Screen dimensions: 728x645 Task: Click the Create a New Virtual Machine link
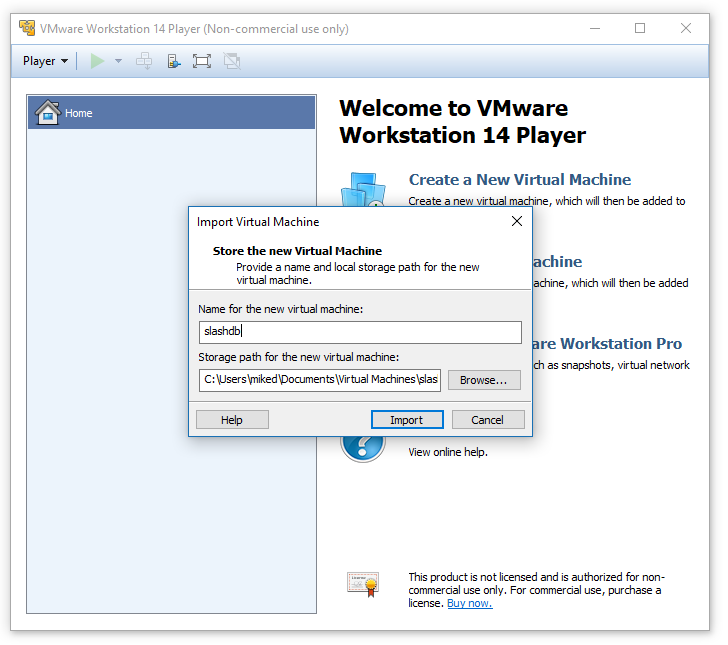[x=519, y=180]
